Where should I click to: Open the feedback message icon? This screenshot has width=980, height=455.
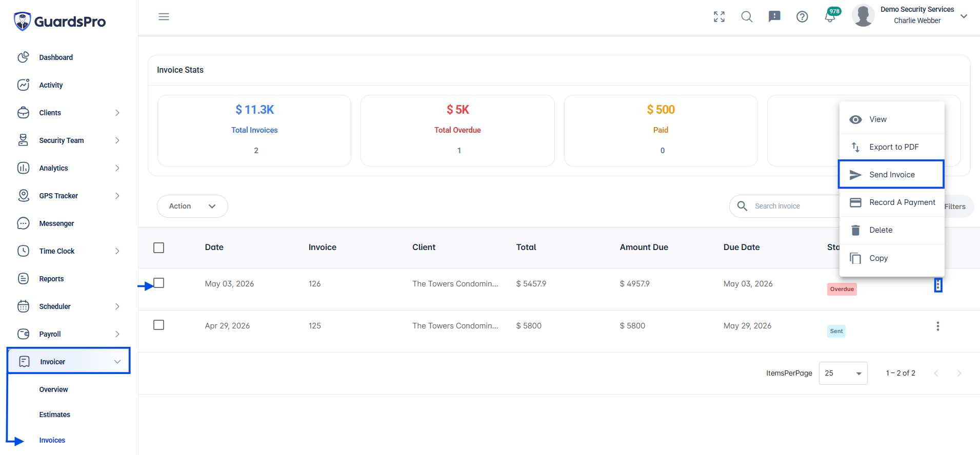(x=774, y=17)
